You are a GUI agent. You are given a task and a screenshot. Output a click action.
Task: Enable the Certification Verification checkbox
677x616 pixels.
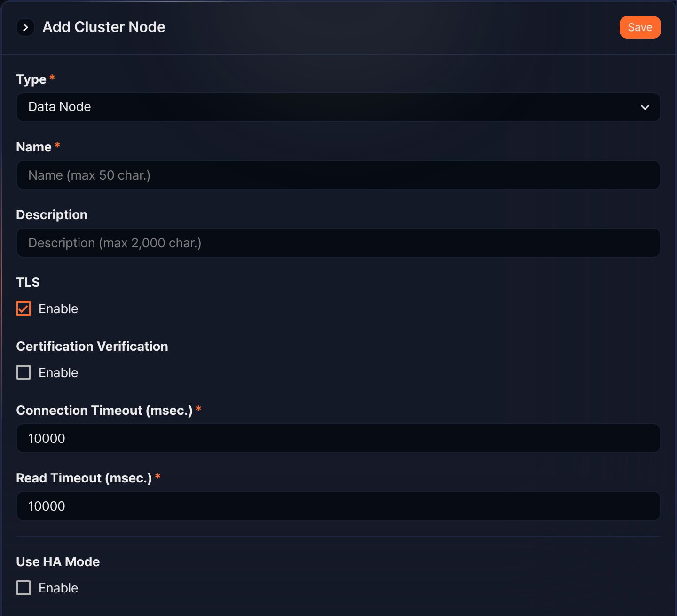click(24, 372)
